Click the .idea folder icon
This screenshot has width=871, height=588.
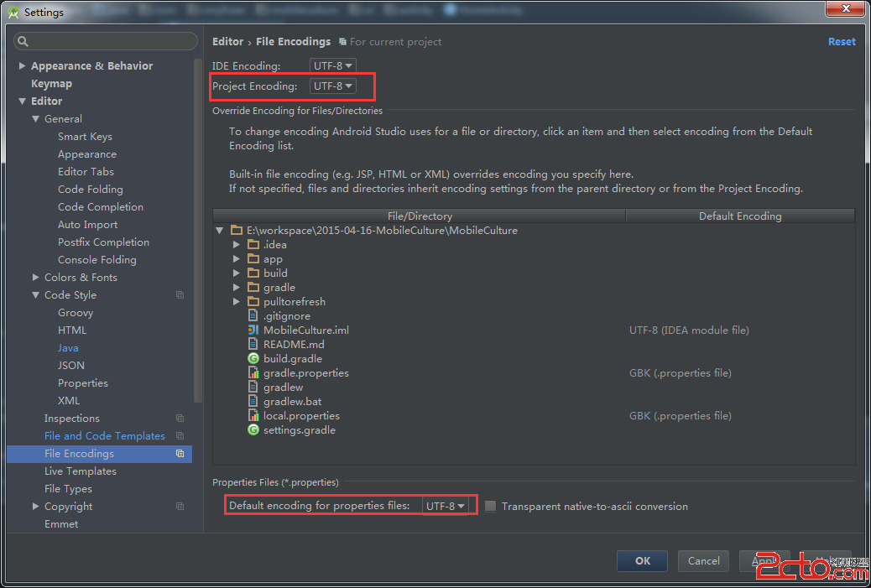253,244
